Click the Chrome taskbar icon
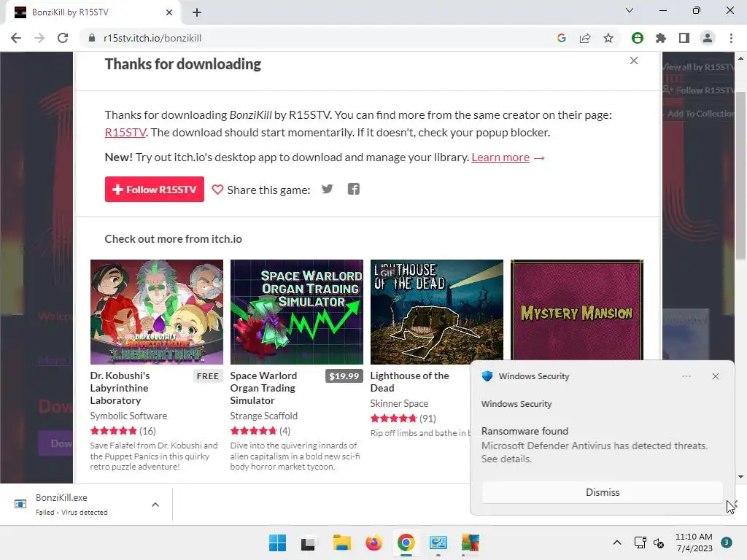 click(x=406, y=542)
